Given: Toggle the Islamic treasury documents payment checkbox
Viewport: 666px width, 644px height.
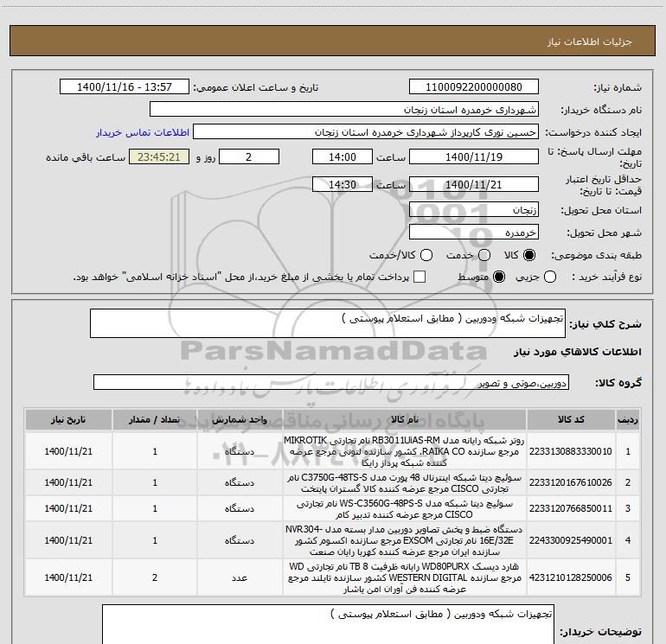Looking at the screenshot, I should (419, 277).
